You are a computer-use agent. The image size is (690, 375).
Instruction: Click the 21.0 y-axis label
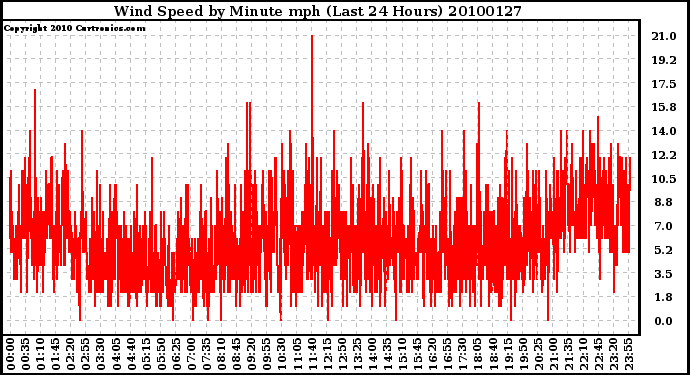tap(664, 36)
